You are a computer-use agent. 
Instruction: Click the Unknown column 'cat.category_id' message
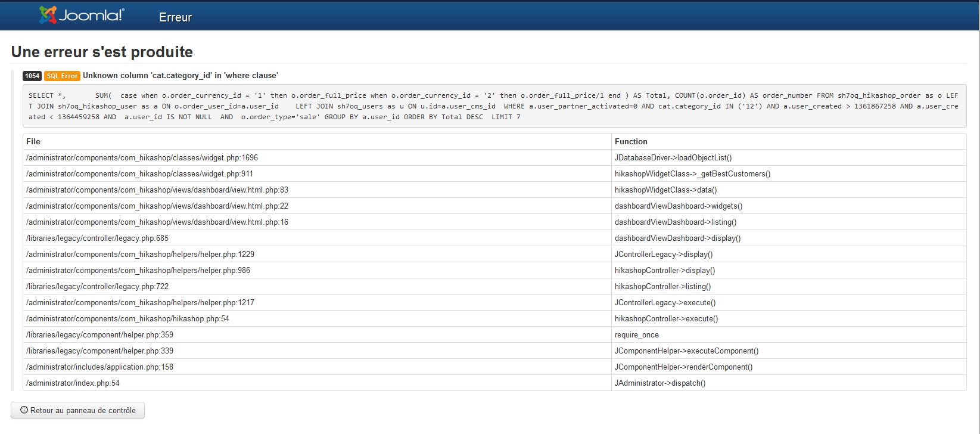pyautogui.click(x=181, y=75)
